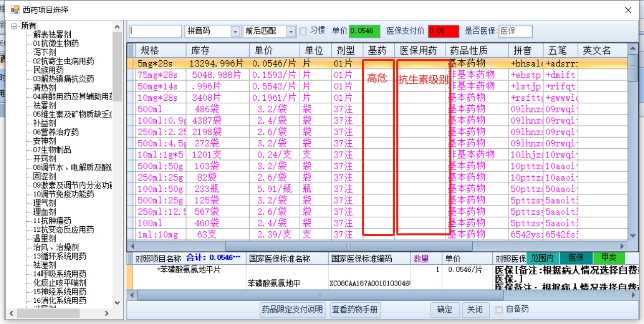Image resolution: width=644 pixels, height=324 pixels.
Task: Select 11抗肿瘤药 category
Action: point(52,221)
